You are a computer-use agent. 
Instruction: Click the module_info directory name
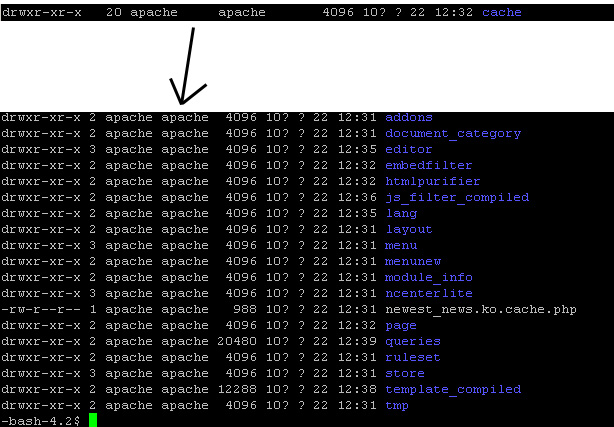[428, 278]
